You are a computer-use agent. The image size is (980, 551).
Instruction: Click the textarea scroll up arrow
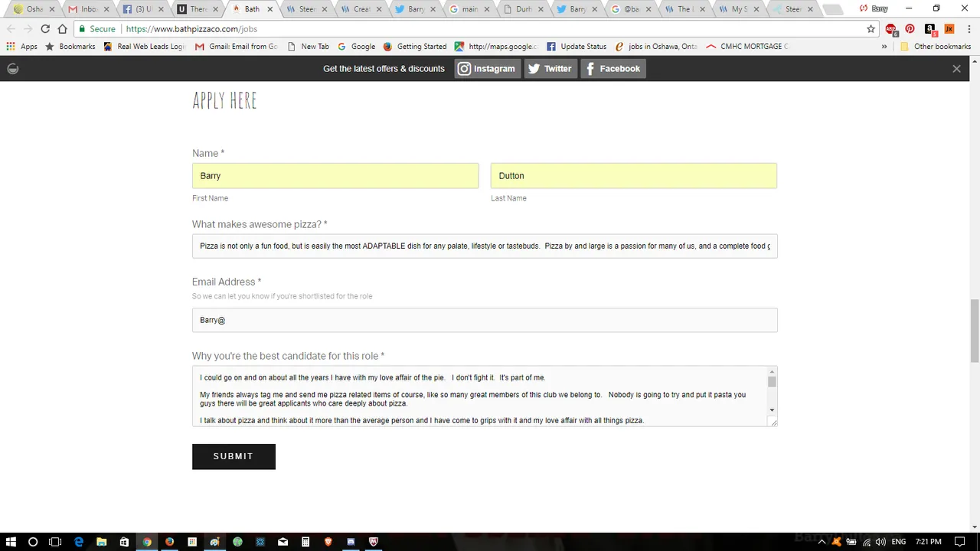tap(772, 372)
